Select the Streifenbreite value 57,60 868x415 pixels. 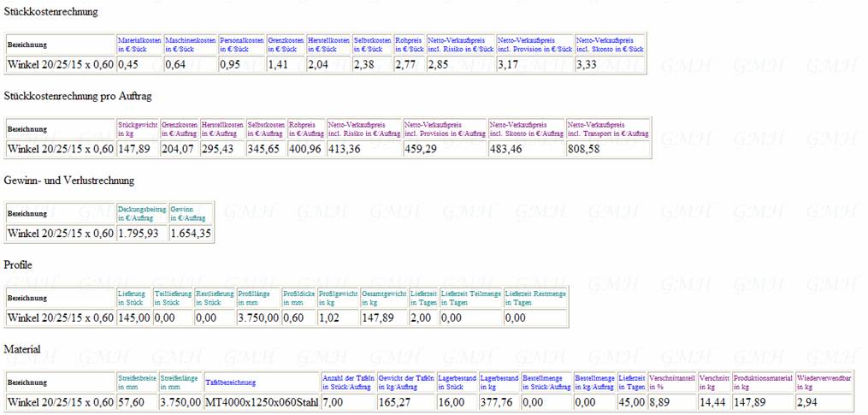click(x=131, y=402)
